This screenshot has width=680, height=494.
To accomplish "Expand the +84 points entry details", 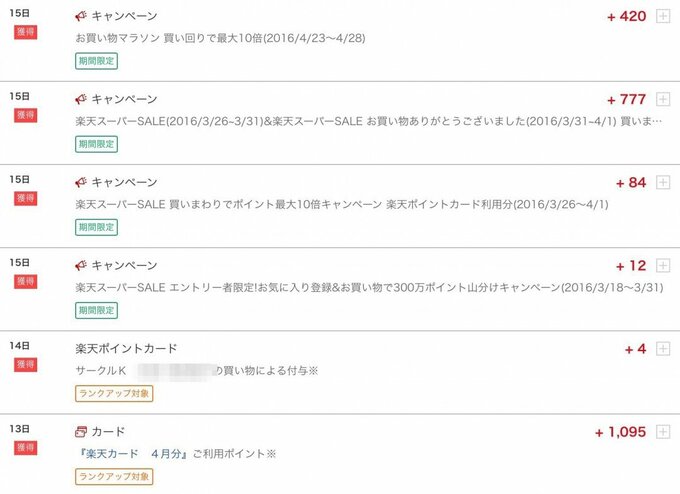I will click(662, 182).
